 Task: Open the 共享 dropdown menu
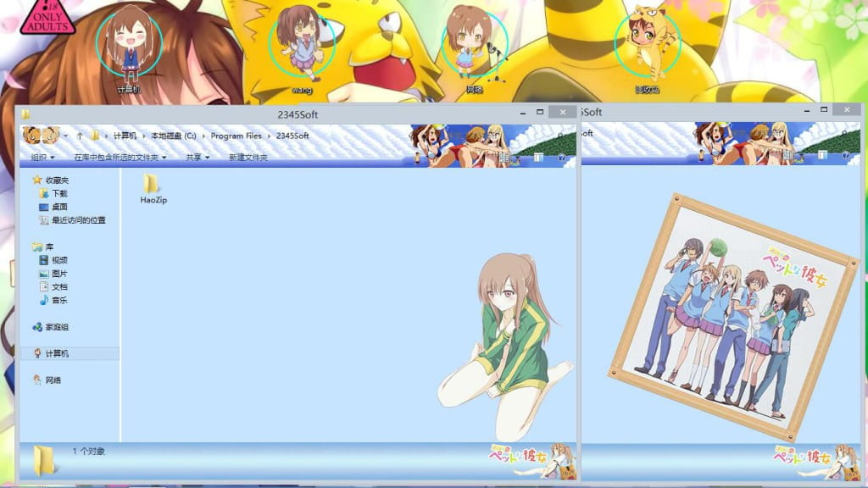click(198, 158)
